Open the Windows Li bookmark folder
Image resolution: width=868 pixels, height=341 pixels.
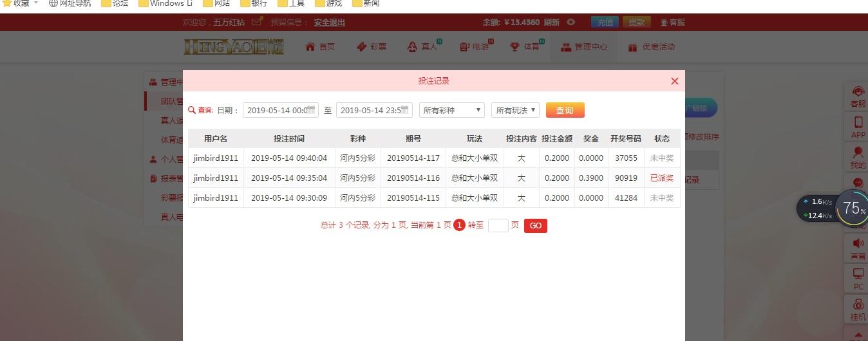click(165, 3)
